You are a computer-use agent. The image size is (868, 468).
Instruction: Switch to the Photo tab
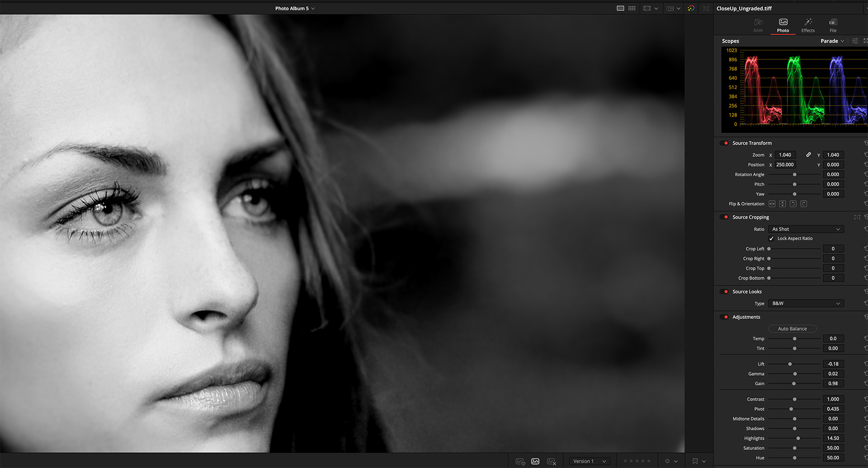pos(783,26)
